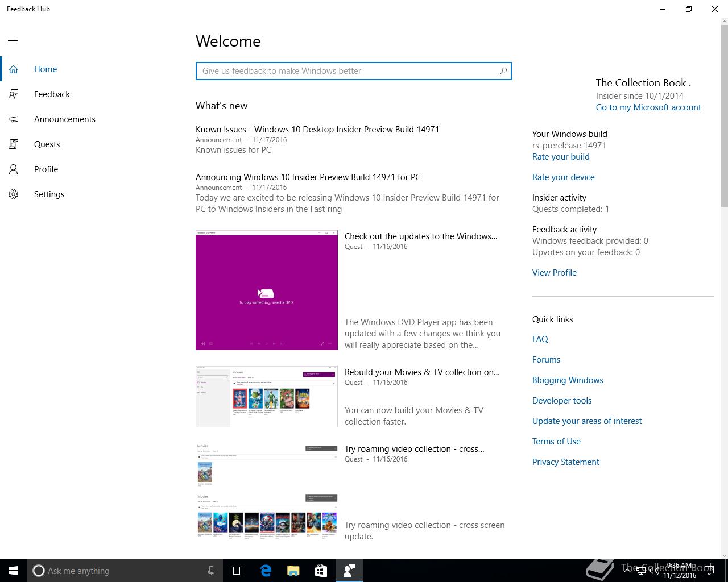Click Try roaming video collection quest title

(x=415, y=449)
